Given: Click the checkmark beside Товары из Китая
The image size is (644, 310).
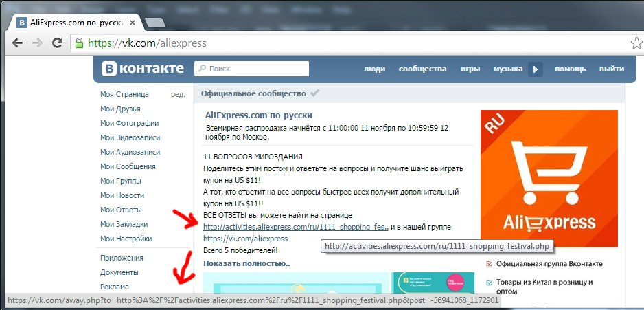Looking at the screenshot, I should click(489, 283).
